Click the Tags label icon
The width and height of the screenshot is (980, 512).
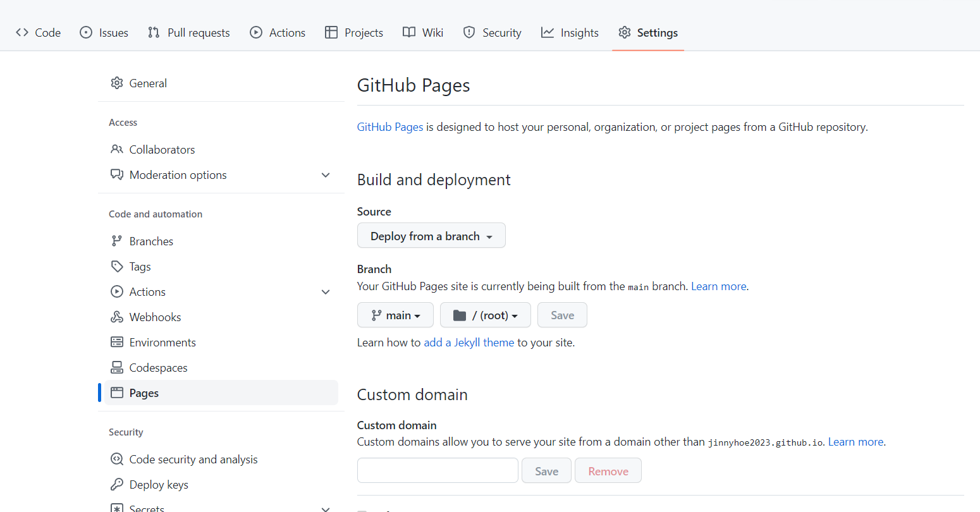[x=117, y=266]
